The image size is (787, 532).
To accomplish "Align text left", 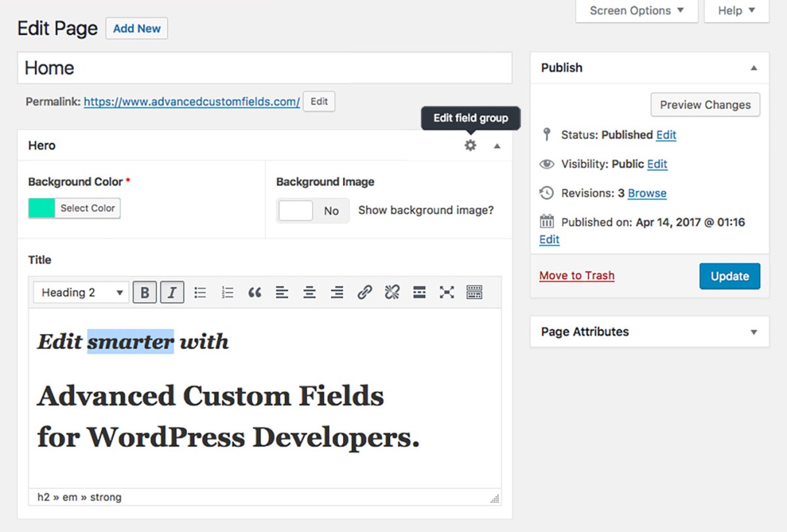I will tap(282, 293).
